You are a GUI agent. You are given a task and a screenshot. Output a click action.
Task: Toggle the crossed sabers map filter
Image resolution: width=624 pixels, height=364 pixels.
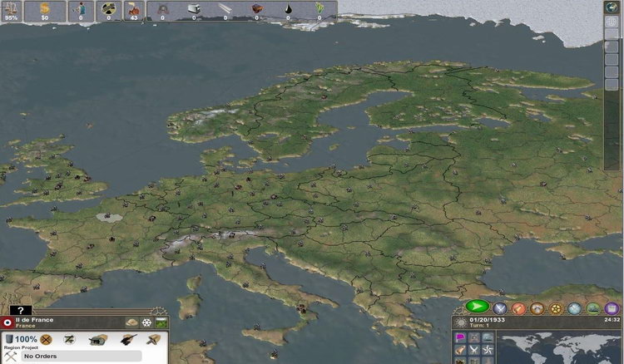pyautogui.click(x=474, y=350)
